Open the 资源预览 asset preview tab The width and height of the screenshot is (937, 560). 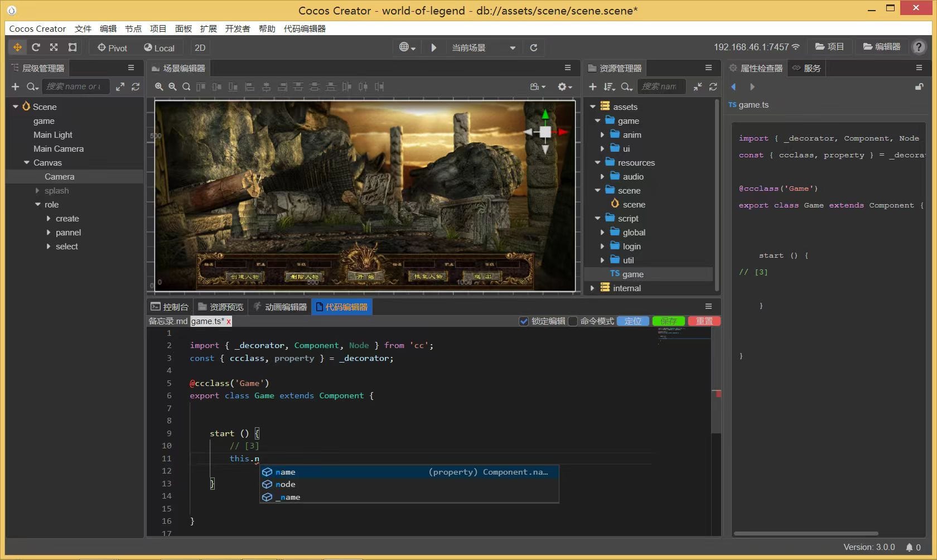click(x=221, y=307)
